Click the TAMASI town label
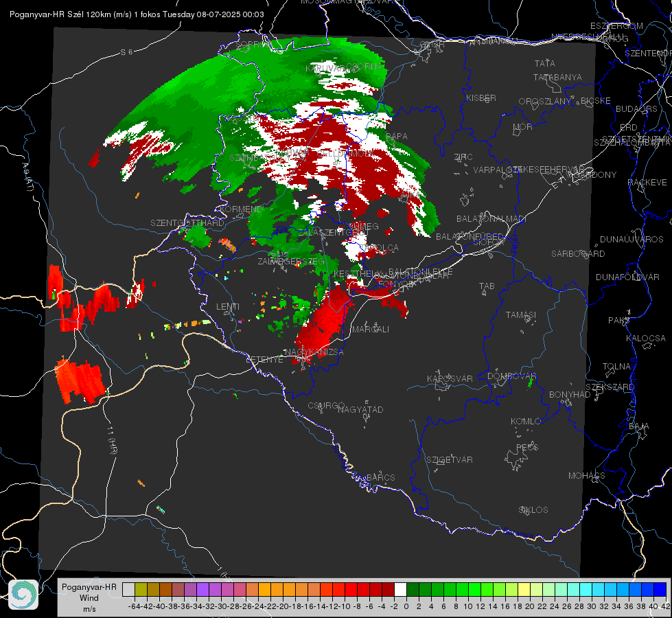This screenshot has width=672, height=618. [x=521, y=314]
